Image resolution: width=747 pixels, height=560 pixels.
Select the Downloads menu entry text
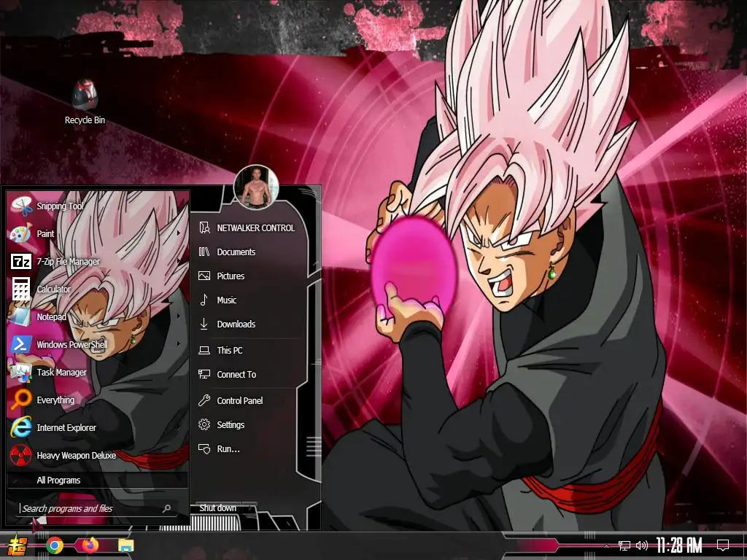236,324
